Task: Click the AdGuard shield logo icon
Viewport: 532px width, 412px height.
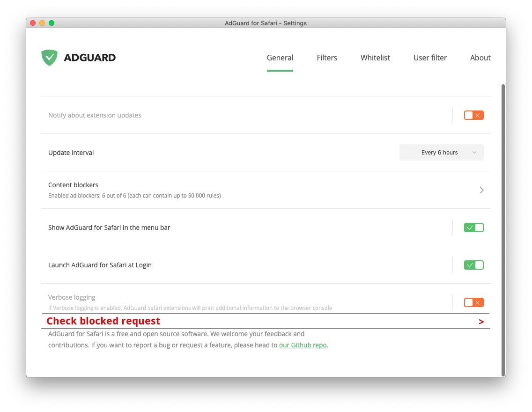Action: click(49, 58)
